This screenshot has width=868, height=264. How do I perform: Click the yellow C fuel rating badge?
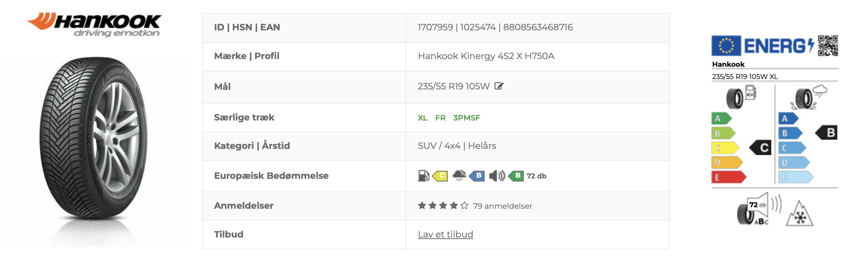pyautogui.click(x=440, y=176)
